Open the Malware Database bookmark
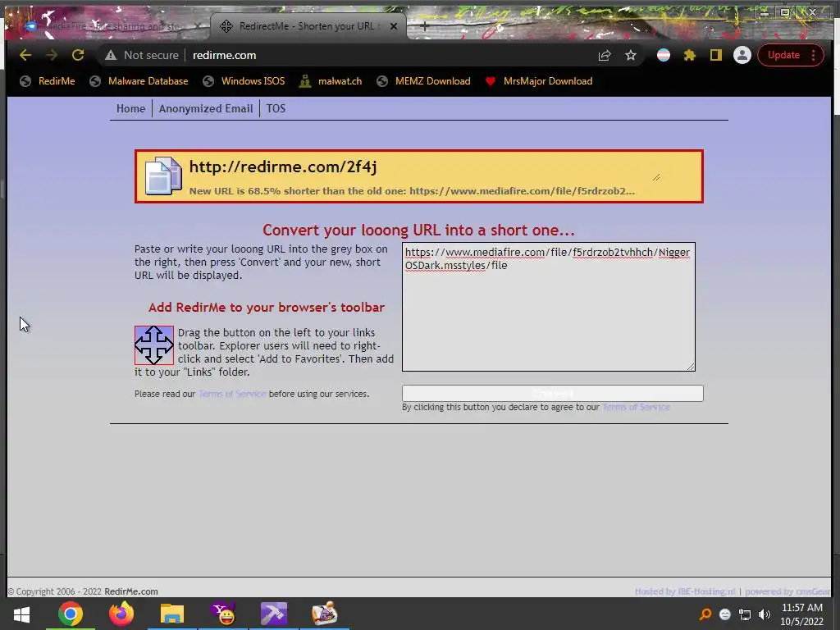This screenshot has height=630, width=840. coord(139,81)
